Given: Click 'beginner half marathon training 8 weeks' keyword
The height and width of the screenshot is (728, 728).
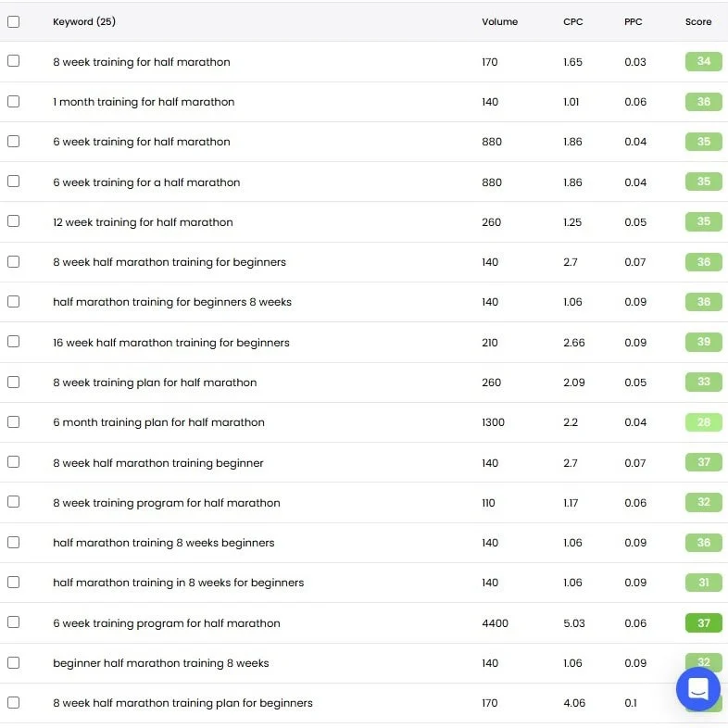Looking at the screenshot, I should point(161,663).
